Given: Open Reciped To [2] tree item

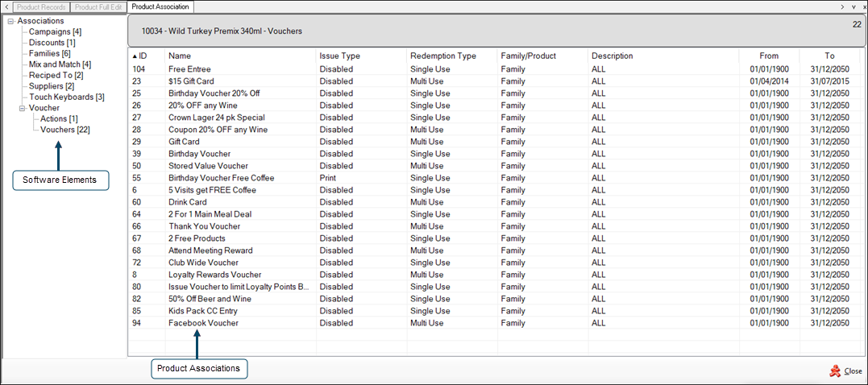Looking at the screenshot, I should coord(56,75).
